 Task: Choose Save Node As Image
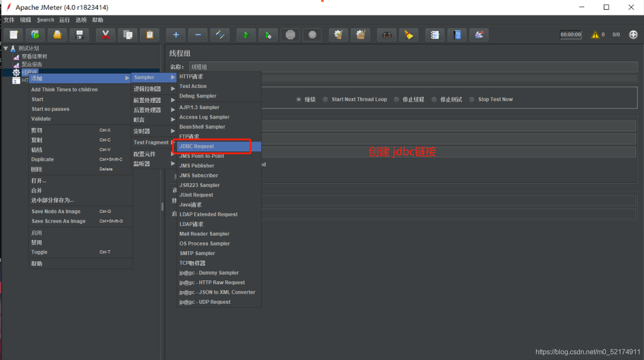[x=80, y=212]
